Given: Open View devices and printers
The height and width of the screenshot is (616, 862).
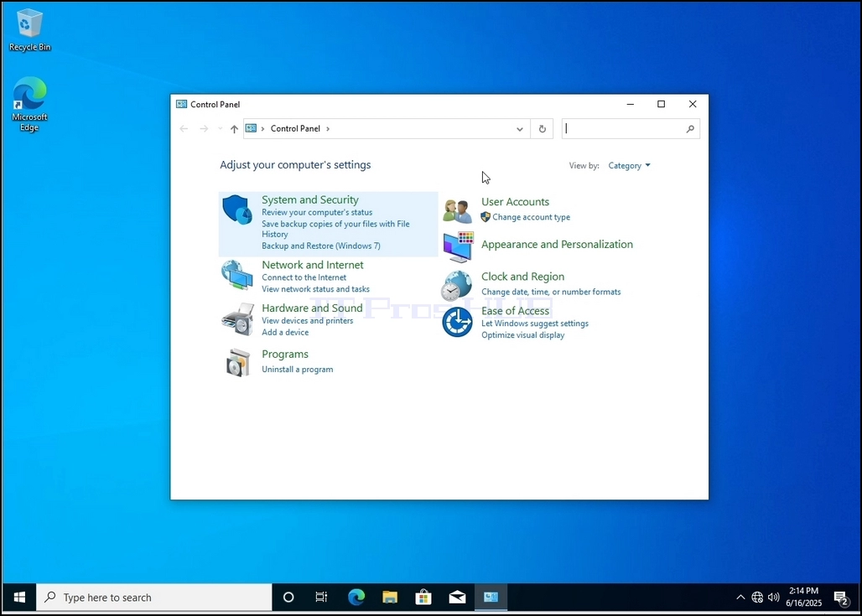Looking at the screenshot, I should coord(307,320).
